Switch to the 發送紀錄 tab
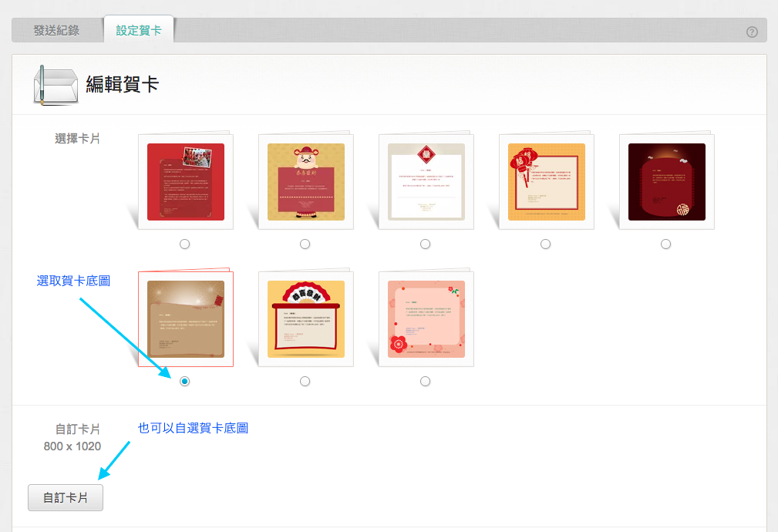Image resolution: width=778 pixels, height=532 pixels. click(56, 30)
